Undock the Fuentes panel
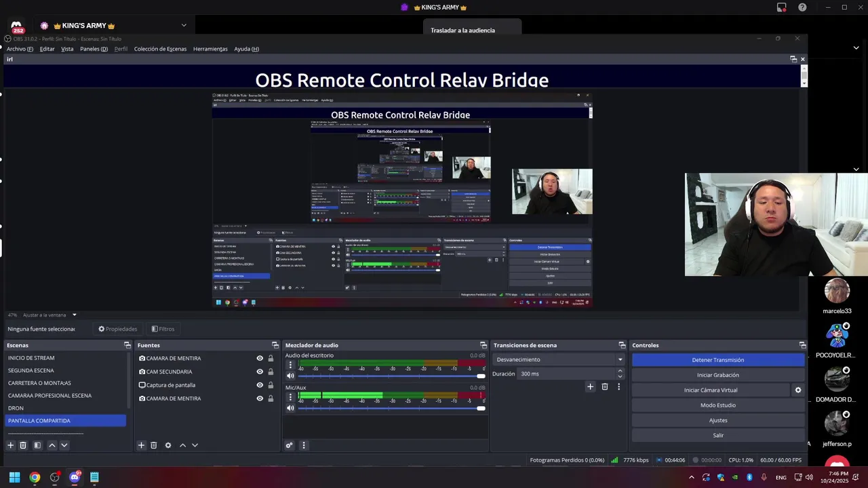Image resolution: width=868 pixels, height=488 pixels. click(x=275, y=345)
